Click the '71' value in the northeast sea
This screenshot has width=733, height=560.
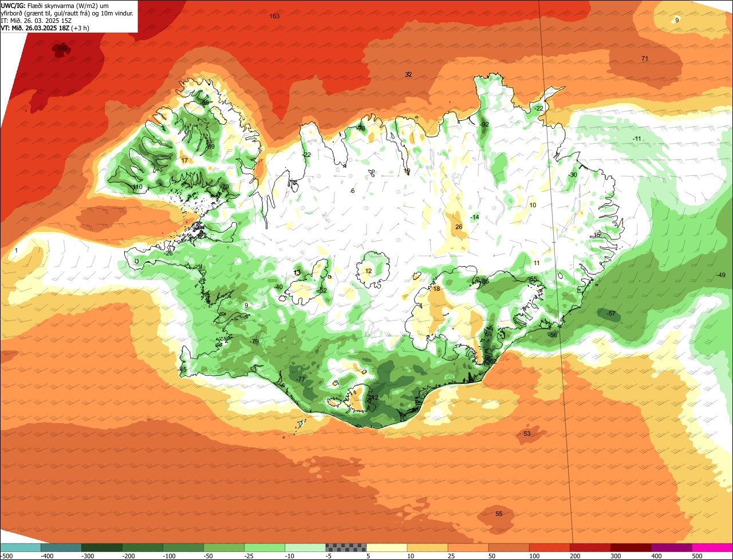(645, 58)
